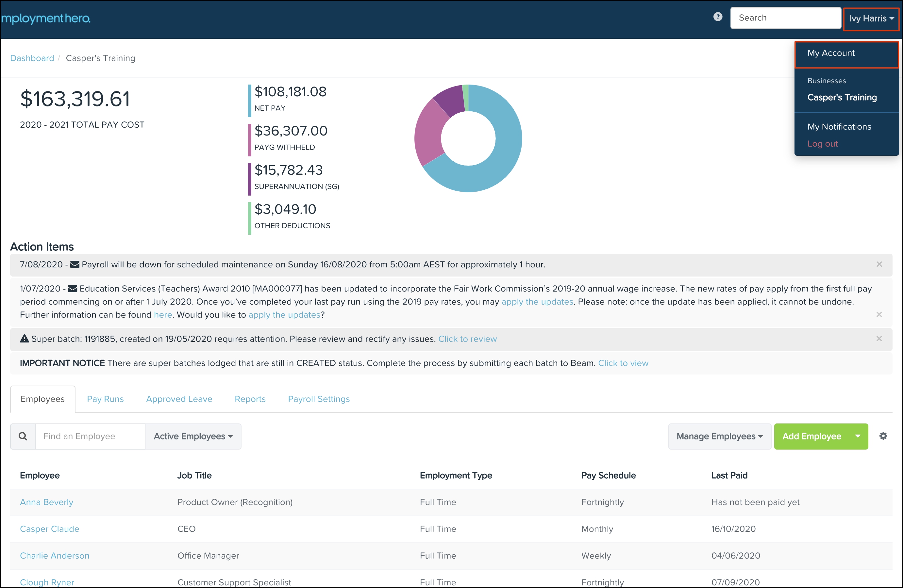Toggle the Ivy Harris user menu
903x588 pixels.
point(871,19)
